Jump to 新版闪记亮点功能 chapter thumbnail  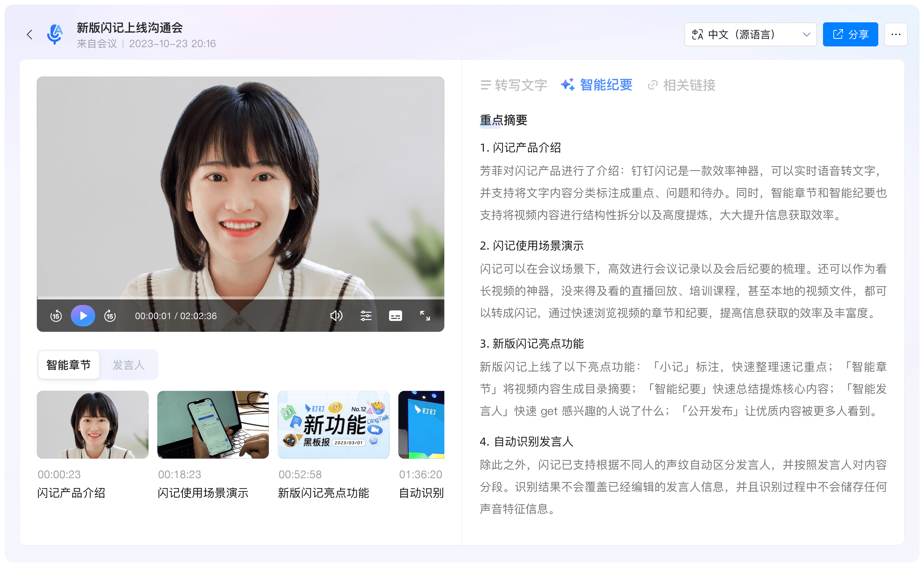[333, 424]
